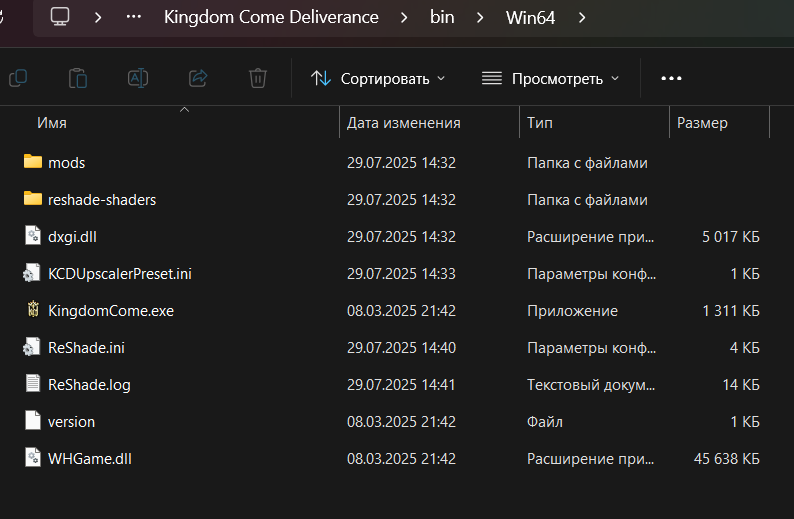Open the Просмотреть view dropdown
This screenshot has height=519, width=794.
click(550, 78)
